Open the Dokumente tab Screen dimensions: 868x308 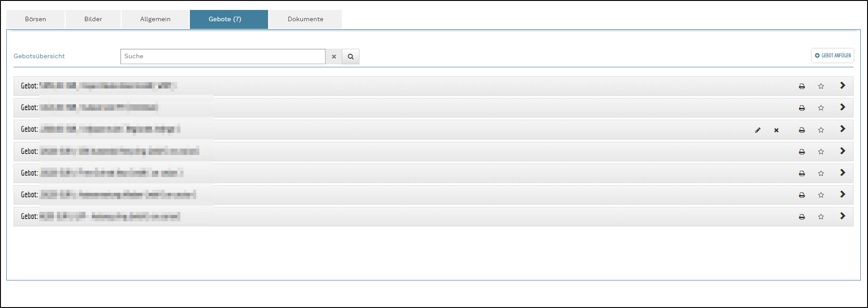(x=305, y=19)
